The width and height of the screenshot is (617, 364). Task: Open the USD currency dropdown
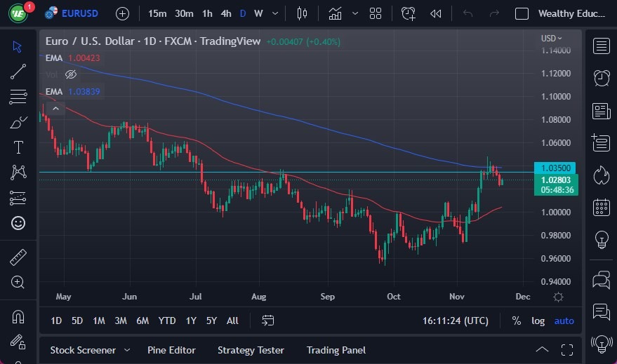552,39
